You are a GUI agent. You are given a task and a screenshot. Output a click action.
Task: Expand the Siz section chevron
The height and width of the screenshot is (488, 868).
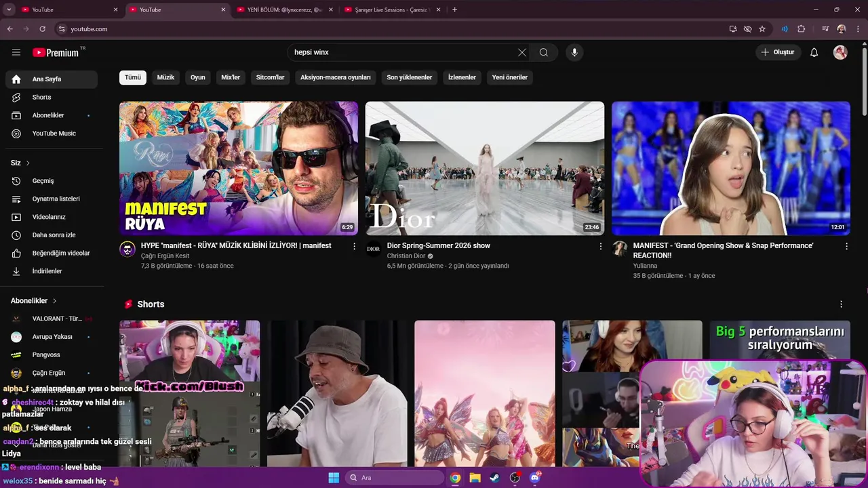28,163
